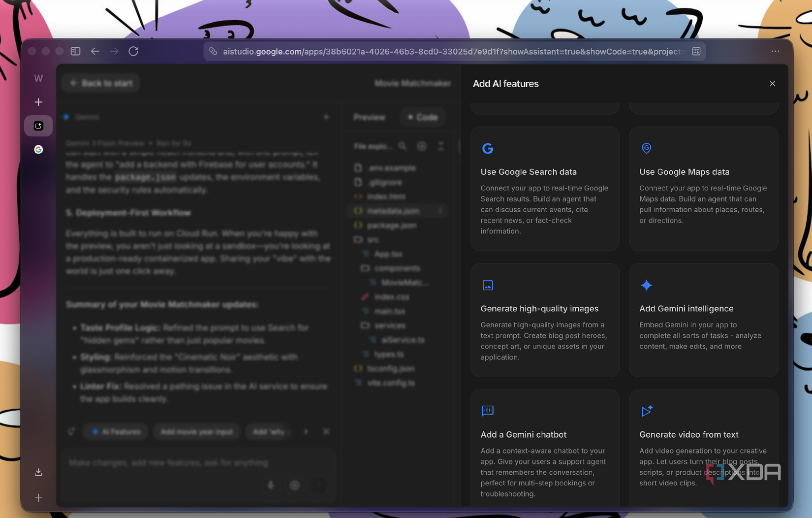Viewport: 812px width, 518px height.
Task: Select the Use Google Maps data card
Action: click(x=704, y=189)
